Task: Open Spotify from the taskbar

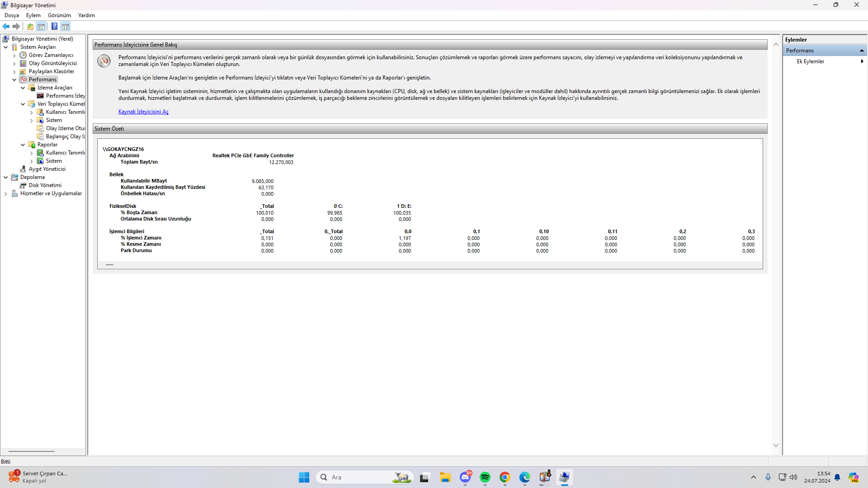Action: point(485,477)
